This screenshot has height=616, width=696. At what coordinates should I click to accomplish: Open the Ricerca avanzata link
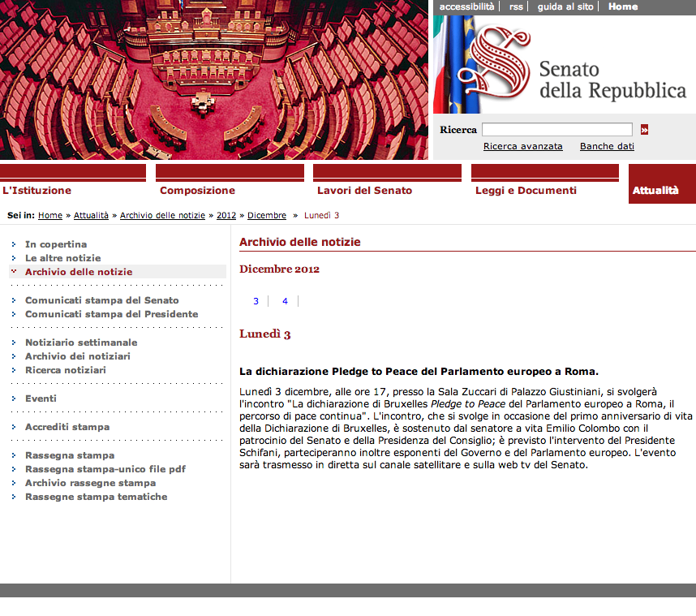pyautogui.click(x=522, y=147)
